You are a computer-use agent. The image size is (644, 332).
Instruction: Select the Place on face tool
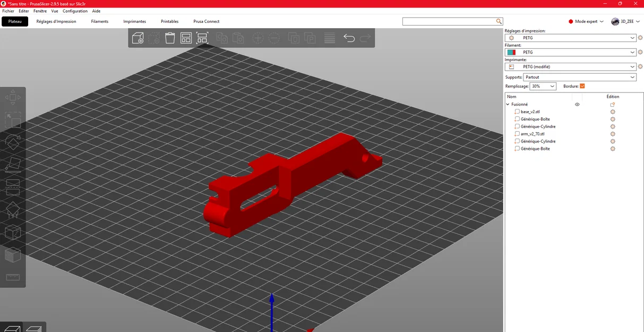click(x=13, y=165)
